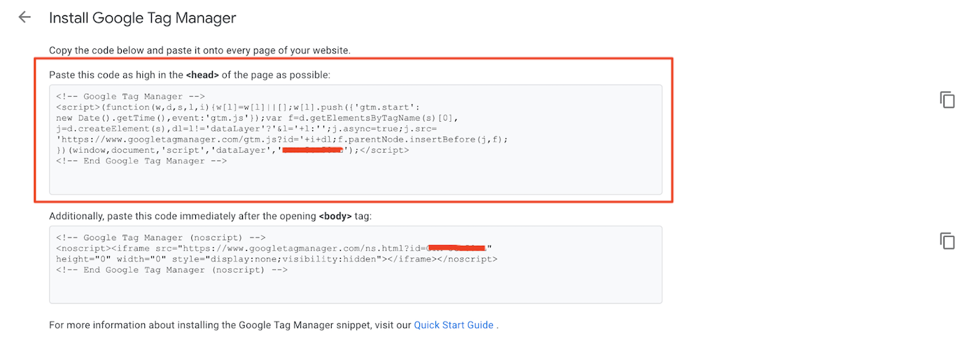Image resolution: width=980 pixels, height=344 pixels.
Task: Click inside the head script code box
Action: [356, 139]
